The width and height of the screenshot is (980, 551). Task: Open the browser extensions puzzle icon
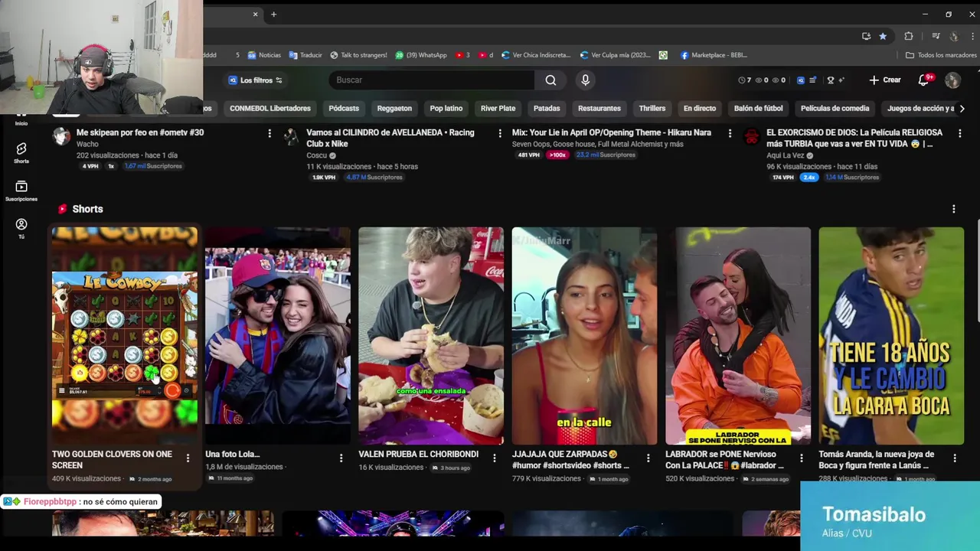pyautogui.click(x=909, y=36)
